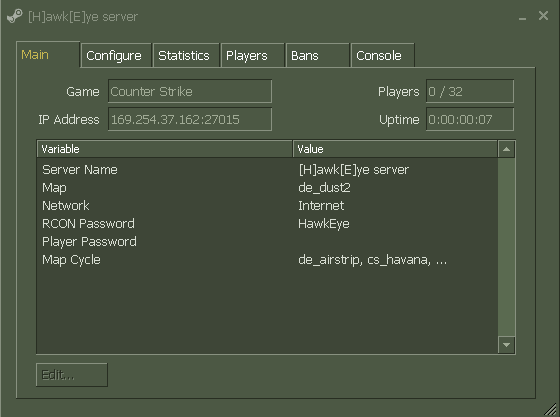Sort by the Variable column header

(x=165, y=149)
